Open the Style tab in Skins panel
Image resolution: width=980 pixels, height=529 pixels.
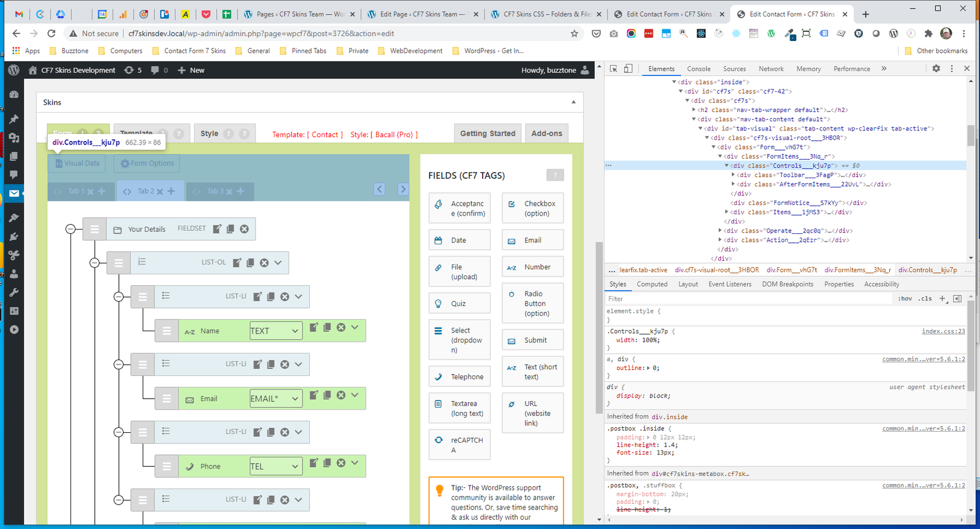coord(209,133)
